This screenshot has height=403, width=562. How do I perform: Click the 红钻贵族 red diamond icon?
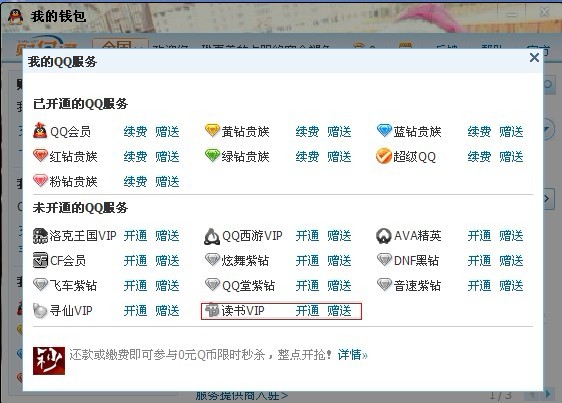pyautogui.click(x=40, y=156)
